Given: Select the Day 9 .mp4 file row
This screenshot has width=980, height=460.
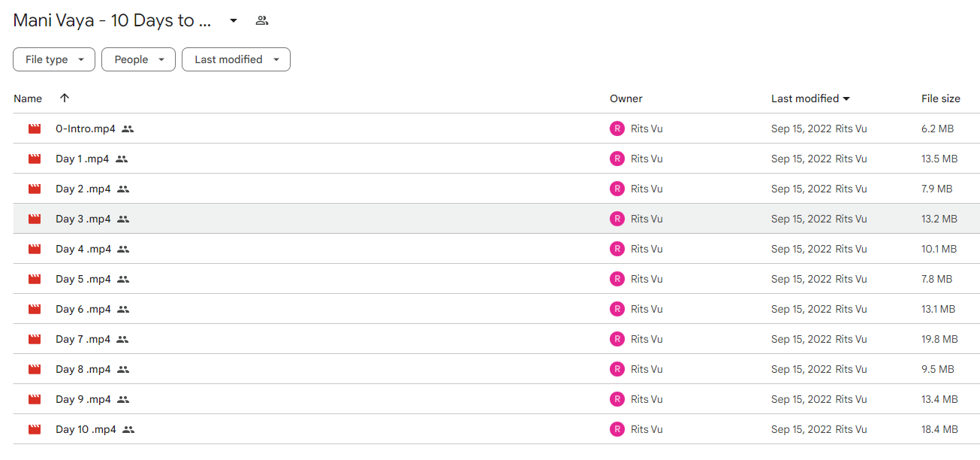Looking at the screenshot, I should [496, 399].
